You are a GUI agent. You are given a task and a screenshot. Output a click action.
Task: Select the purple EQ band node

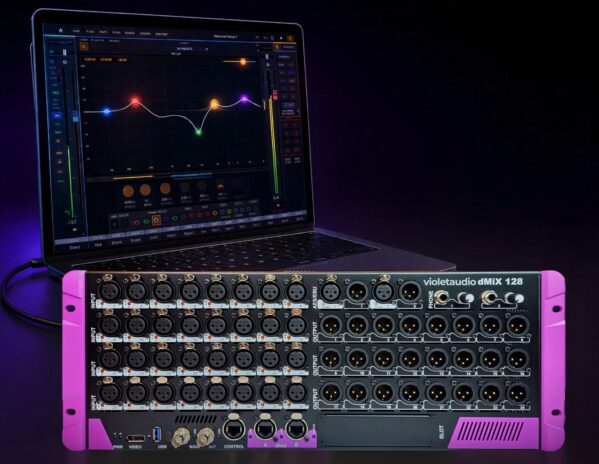pyautogui.click(x=244, y=99)
